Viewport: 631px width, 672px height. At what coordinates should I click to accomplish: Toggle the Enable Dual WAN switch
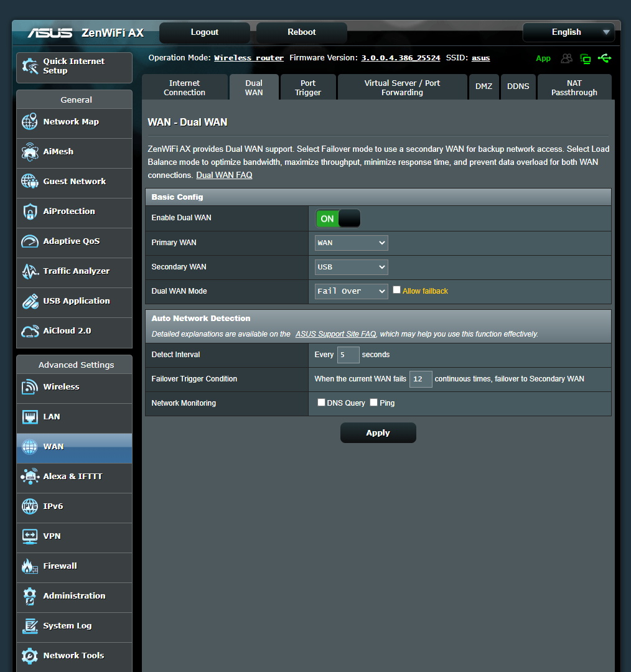(338, 218)
